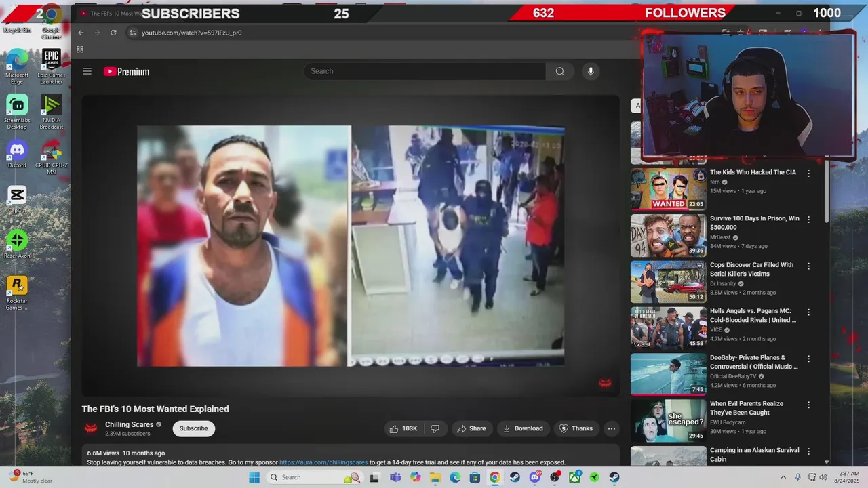Open more actions ellipsis under video
The image size is (868, 488).
611,428
